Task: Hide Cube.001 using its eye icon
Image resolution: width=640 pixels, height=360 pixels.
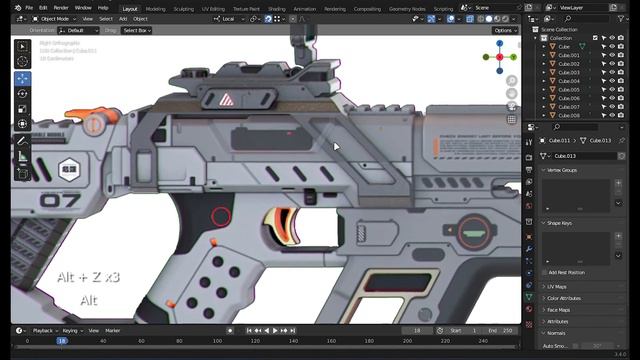Action: [x=612, y=55]
